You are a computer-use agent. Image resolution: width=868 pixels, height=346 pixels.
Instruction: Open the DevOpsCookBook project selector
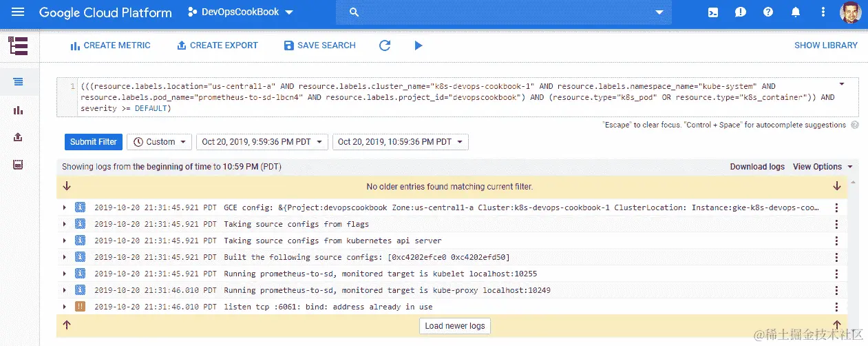[x=240, y=12]
